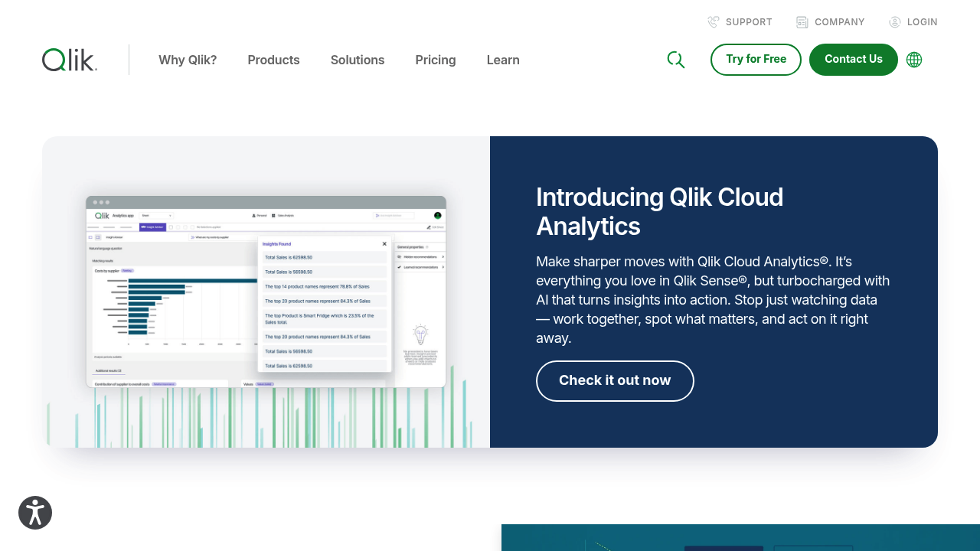Image resolution: width=980 pixels, height=551 pixels.
Task: Open the accessibility widget in the bottom left
Action: coord(35,513)
